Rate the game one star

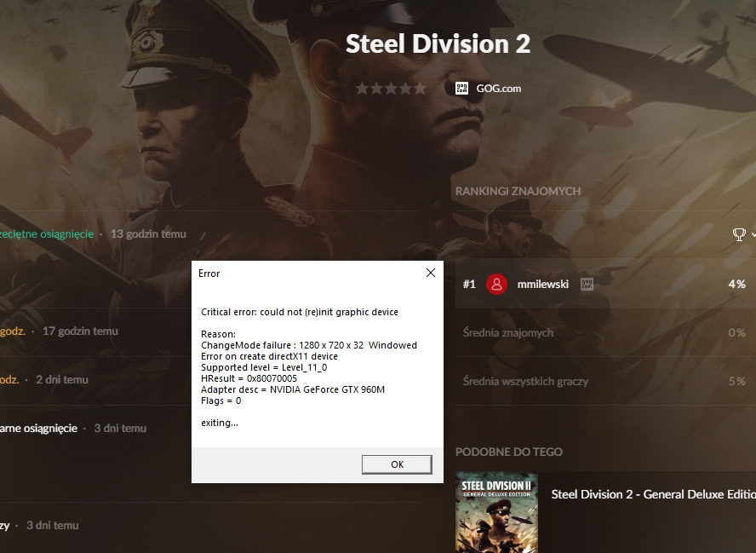[x=362, y=89]
